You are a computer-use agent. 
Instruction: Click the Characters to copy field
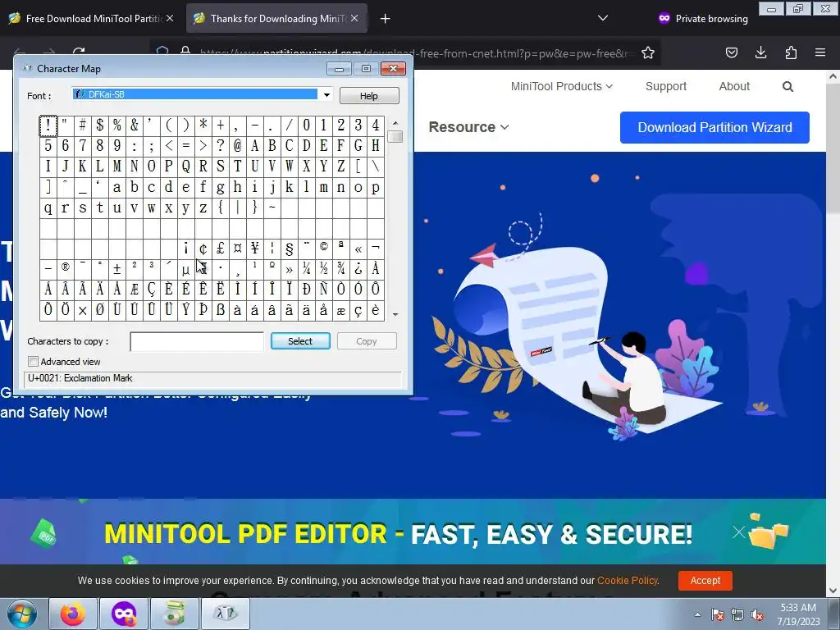[x=197, y=341]
